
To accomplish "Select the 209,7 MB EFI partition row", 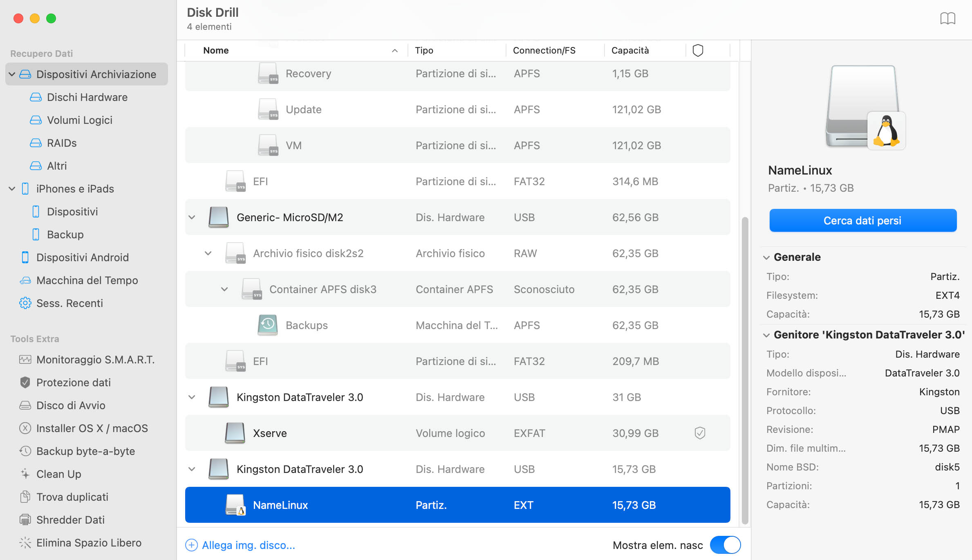I will coord(457,361).
